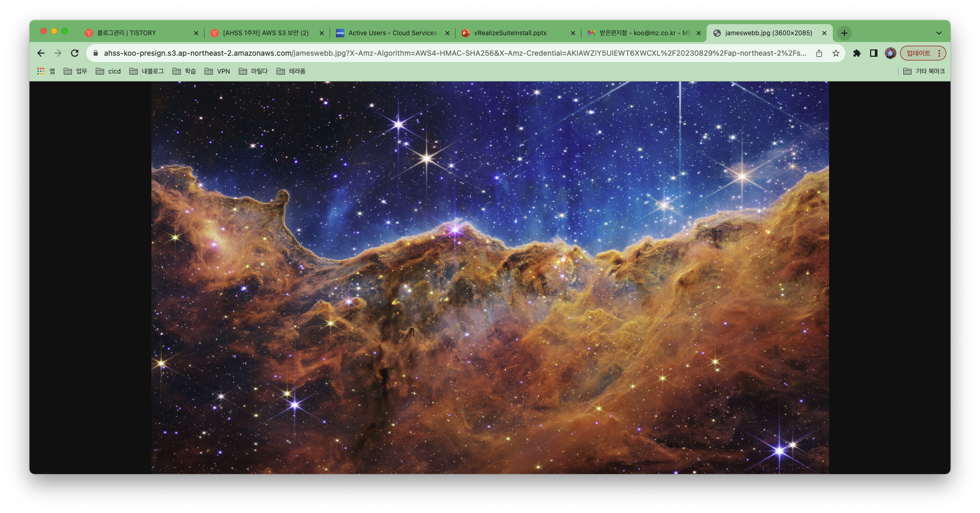Screen dimensions: 980x513
Task: Open the cicd bookmark folder
Action: tap(108, 71)
